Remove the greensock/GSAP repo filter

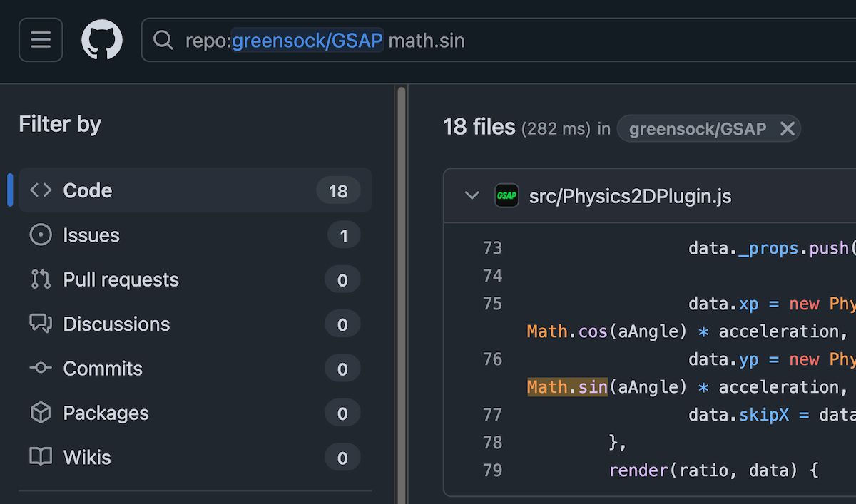[x=787, y=129]
